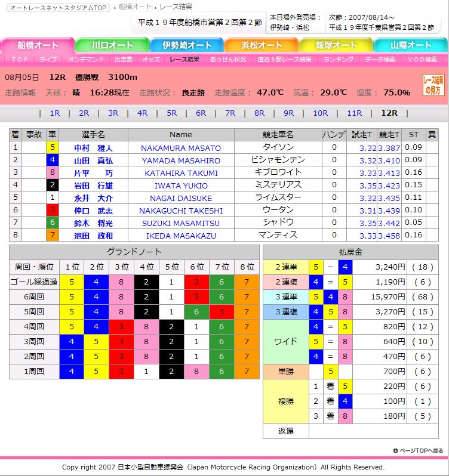
Task: Open the 船橋オート breadcrumb link
Action: 134,7
